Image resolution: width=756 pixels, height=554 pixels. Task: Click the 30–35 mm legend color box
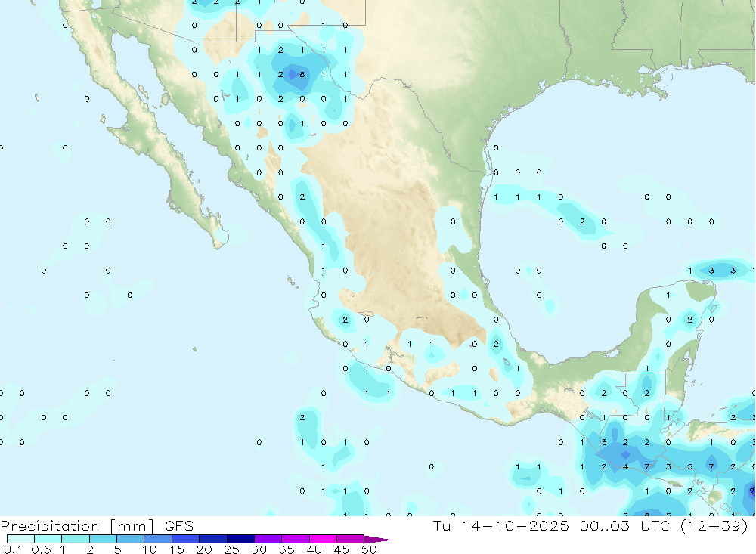point(268,539)
